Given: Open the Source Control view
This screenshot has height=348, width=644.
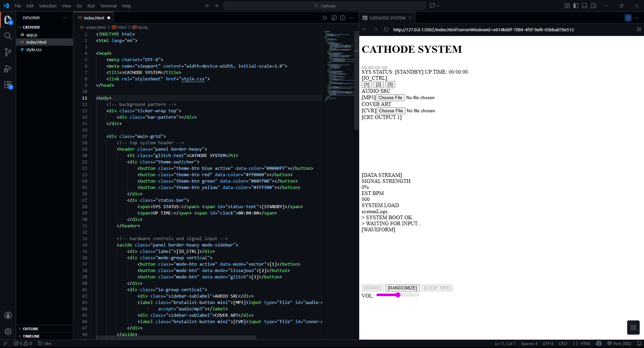Looking at the screenshot, I should [8, 52].
